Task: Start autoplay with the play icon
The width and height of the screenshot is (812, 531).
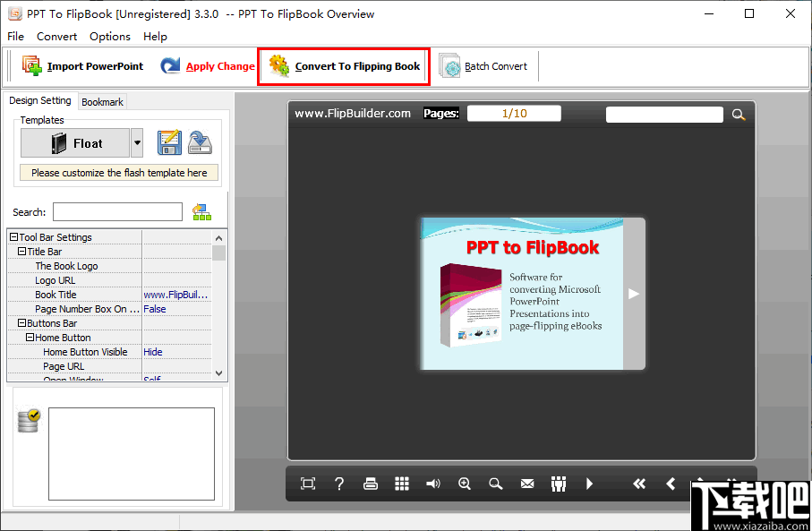Action: pyautogui.click(x=590, y=484)
